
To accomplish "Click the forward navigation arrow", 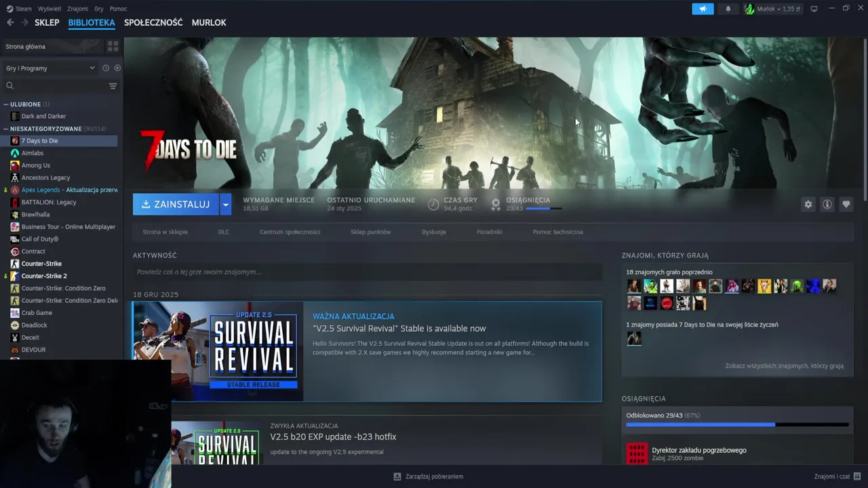I will point(24,22).
